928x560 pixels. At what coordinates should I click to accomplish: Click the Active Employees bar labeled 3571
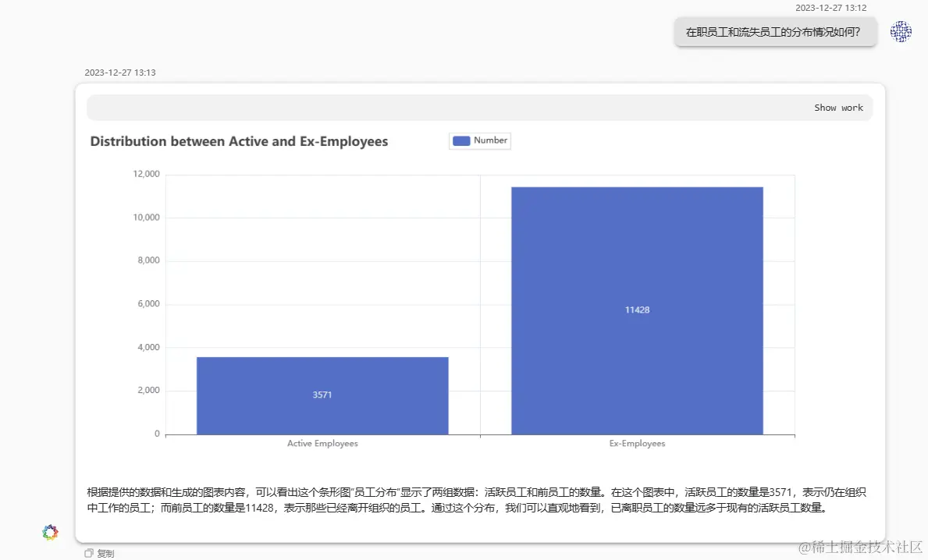pos(322,395)
